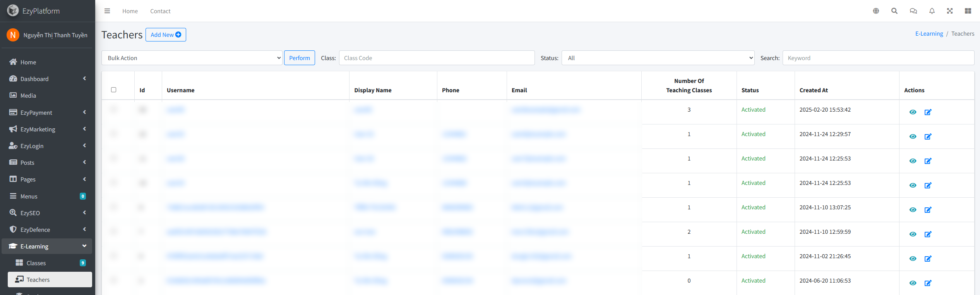Viewport: 980px width, 295px height.
Task: Click the Perform button
Action: click(300, 58)
